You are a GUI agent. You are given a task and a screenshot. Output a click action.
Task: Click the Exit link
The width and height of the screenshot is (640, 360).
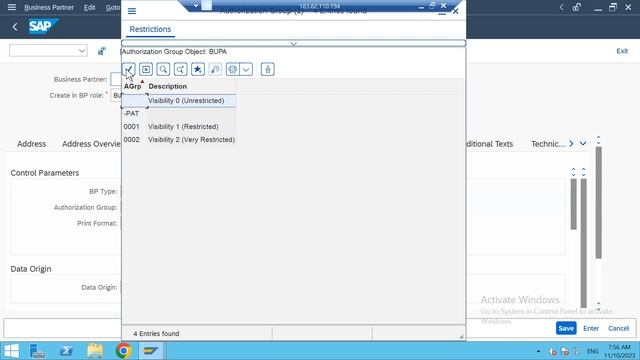(x=622, y=51)
